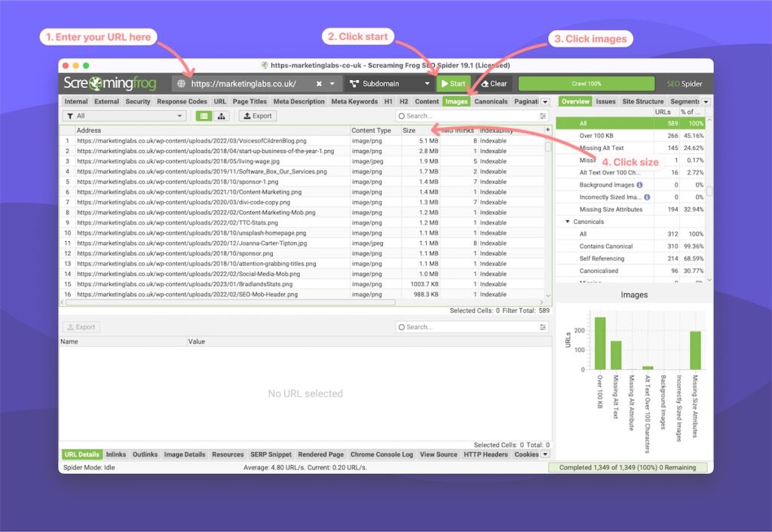Select the living-wage.jpg image URL
This screenshot has width=772, height=532.
178,161
